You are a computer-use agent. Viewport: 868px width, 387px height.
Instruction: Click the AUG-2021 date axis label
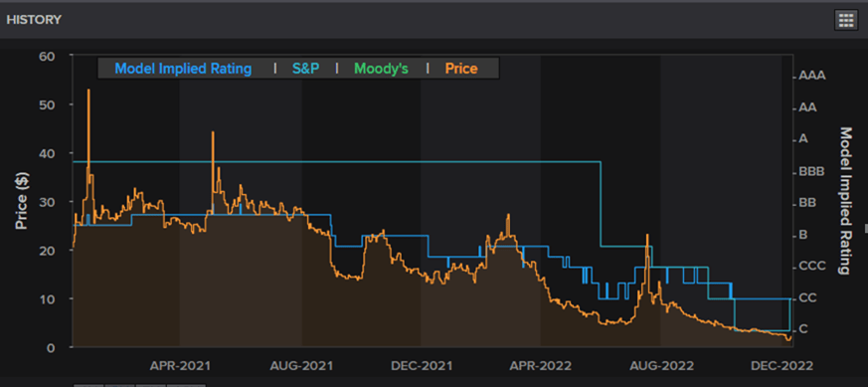(x=302, y=366)
